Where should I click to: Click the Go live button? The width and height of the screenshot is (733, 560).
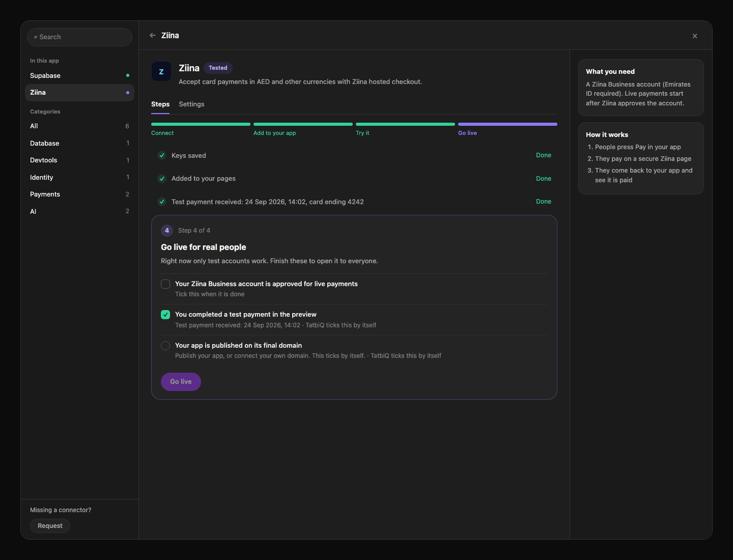coord(181,382)
